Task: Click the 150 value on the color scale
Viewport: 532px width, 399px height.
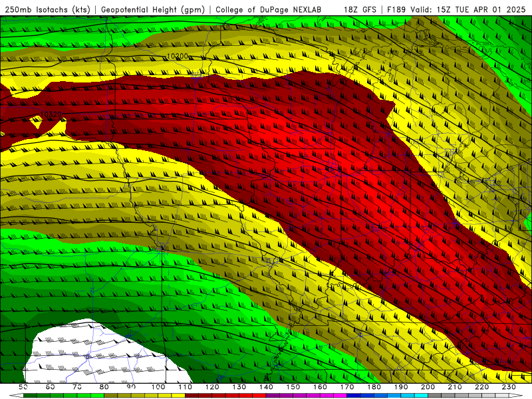Action: tap(293, 387)
